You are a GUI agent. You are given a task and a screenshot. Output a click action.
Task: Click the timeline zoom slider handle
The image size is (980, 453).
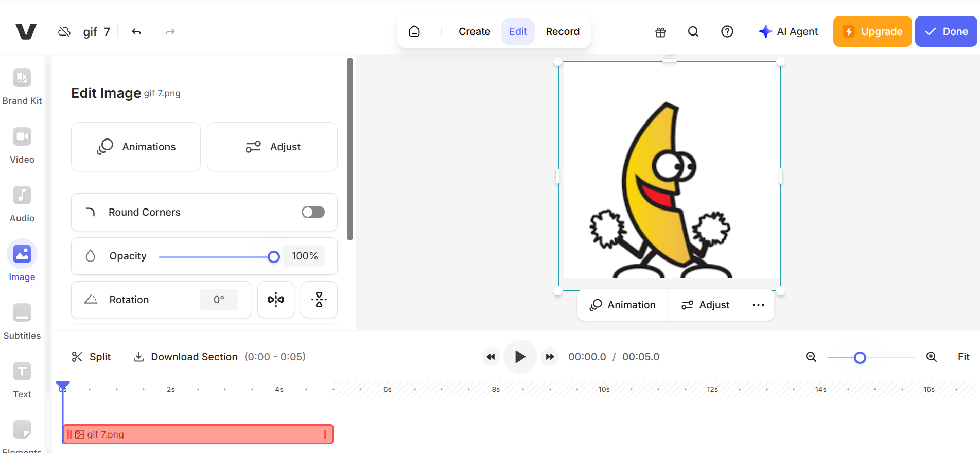(x=860, y=358)
